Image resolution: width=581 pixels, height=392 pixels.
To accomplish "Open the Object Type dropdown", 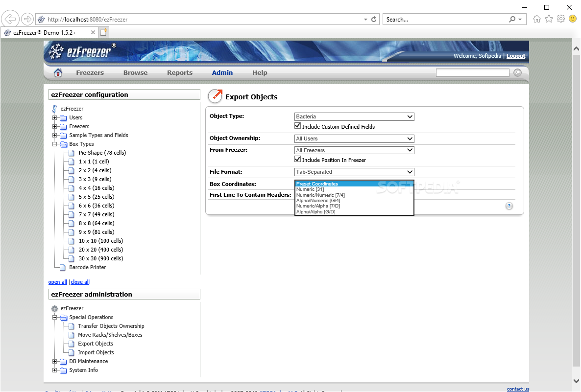I will coord(354,116).
